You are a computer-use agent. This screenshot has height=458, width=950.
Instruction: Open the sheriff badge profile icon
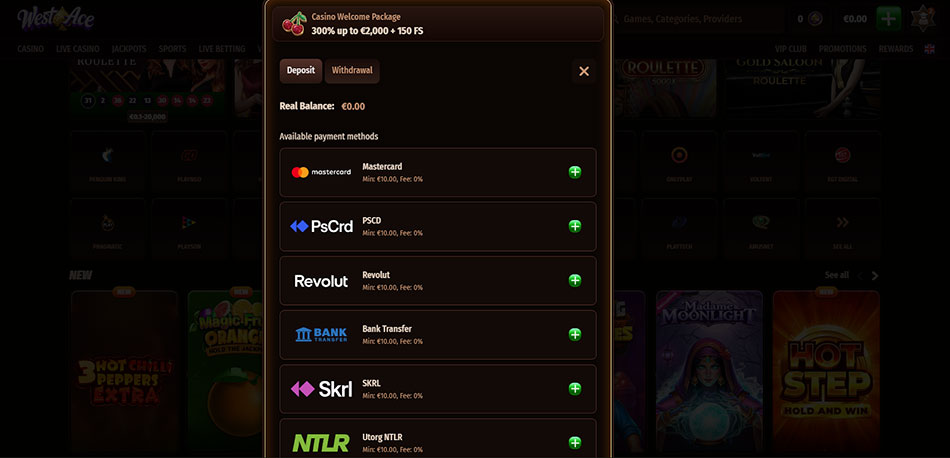(923, 19)
